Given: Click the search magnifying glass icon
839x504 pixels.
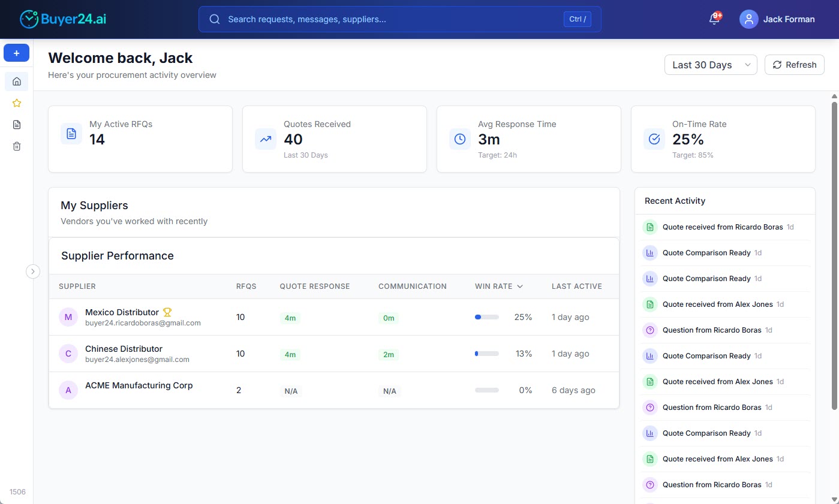Looking at the screenshot, I should click(x=215, y=19).
